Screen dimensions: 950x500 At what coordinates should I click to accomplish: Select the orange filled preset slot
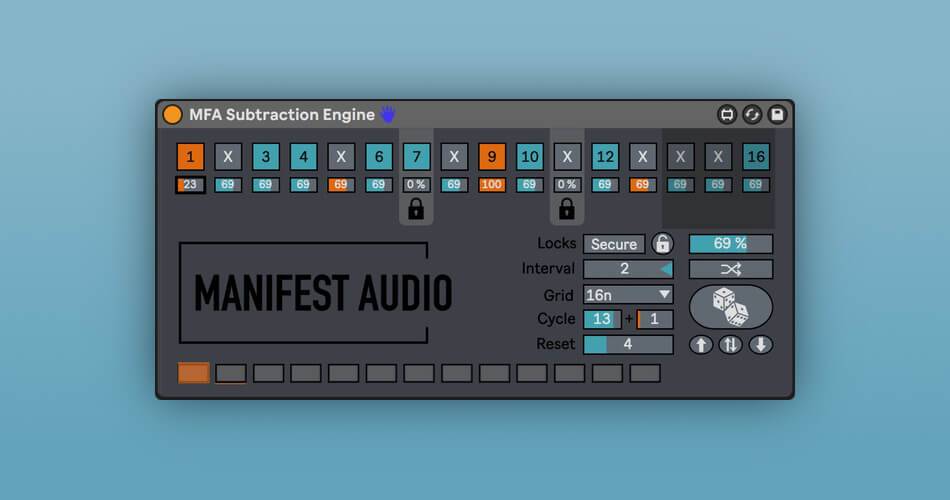(194, 373)
